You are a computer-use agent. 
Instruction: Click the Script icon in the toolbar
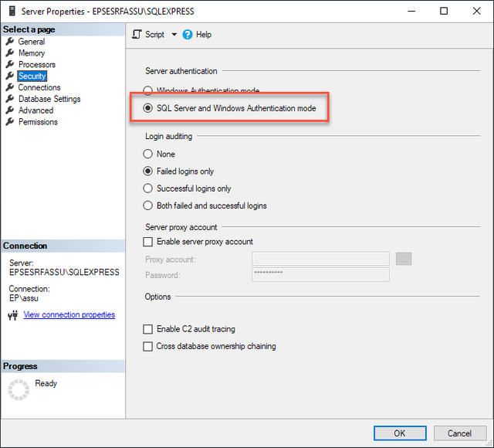137,34
